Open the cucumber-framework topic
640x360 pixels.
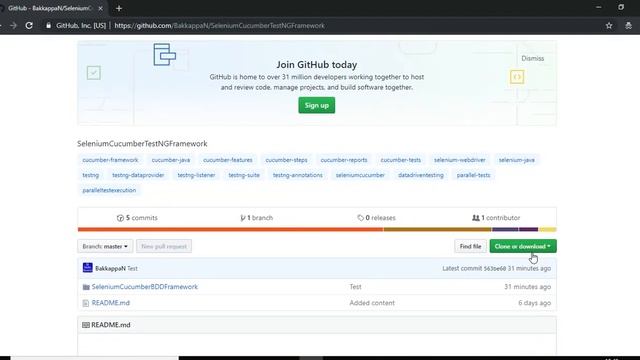pyautogui.click(x=110, y=160)
